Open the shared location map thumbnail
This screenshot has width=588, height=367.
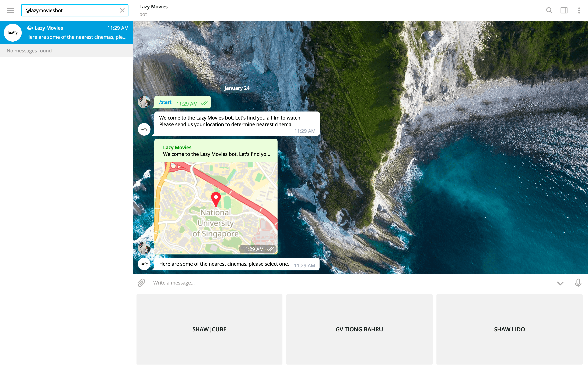(216, 208)
